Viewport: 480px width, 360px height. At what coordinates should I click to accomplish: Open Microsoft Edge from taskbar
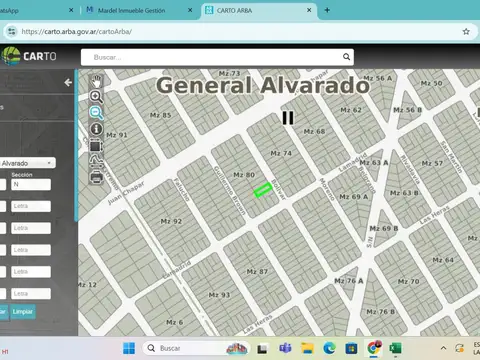point(329,348)
